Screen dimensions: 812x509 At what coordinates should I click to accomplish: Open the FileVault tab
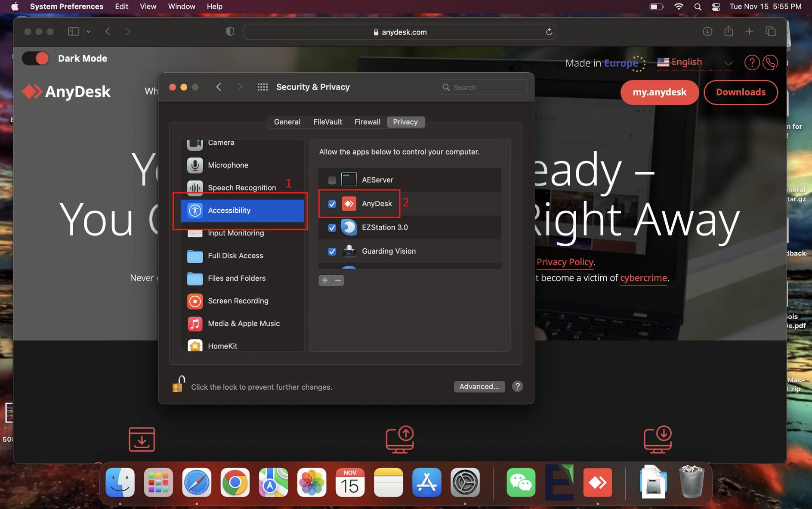point(327,122)
